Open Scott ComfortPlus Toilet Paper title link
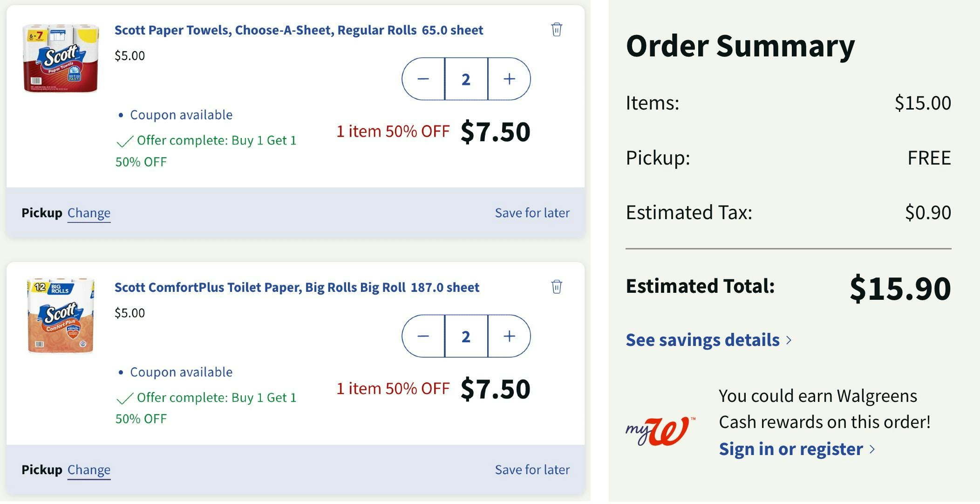The height and width of the screenshot is (504, 980). 296,287
